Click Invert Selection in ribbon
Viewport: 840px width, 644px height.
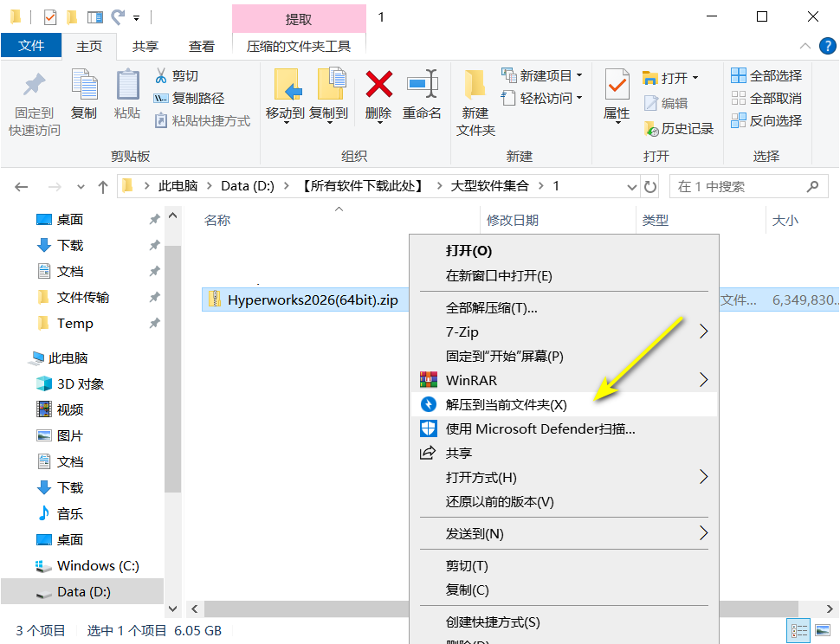click(x=766, y=121)
